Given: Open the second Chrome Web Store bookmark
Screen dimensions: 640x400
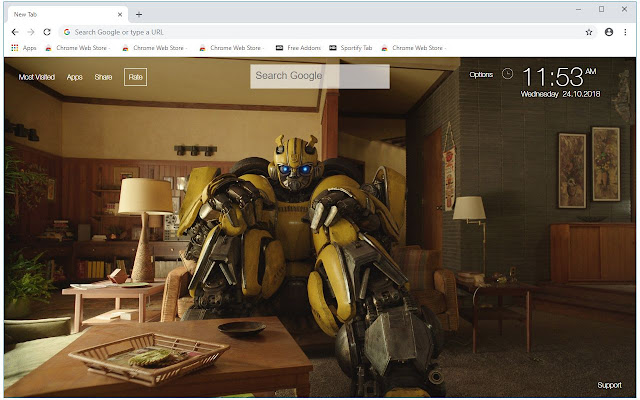Looking at the screenshot, I should [x=154, y=48].
